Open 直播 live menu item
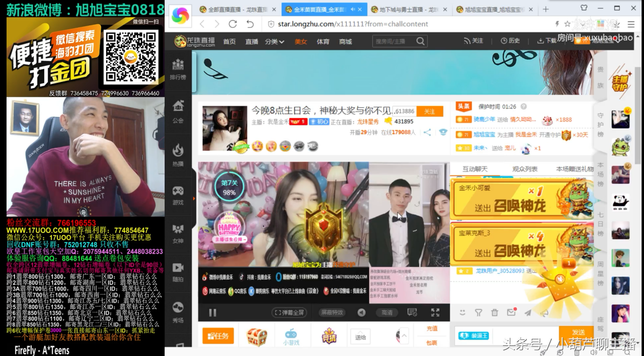 (252, 41)
